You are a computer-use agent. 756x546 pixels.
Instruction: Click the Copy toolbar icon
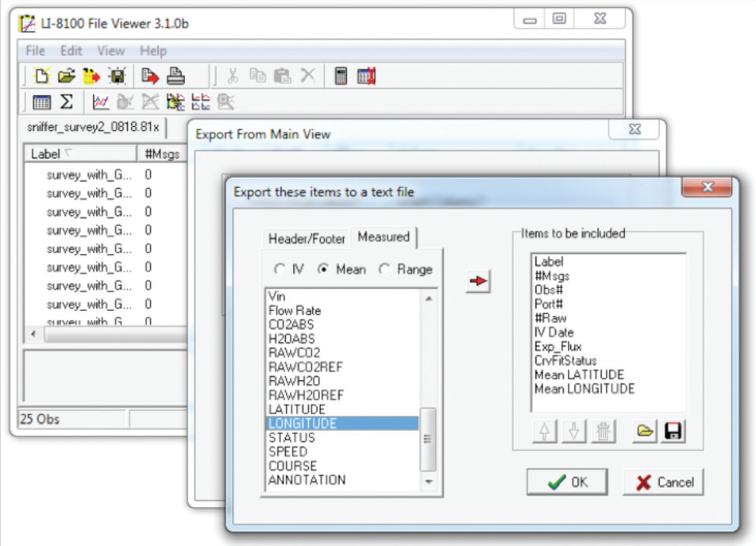point(257,75)
